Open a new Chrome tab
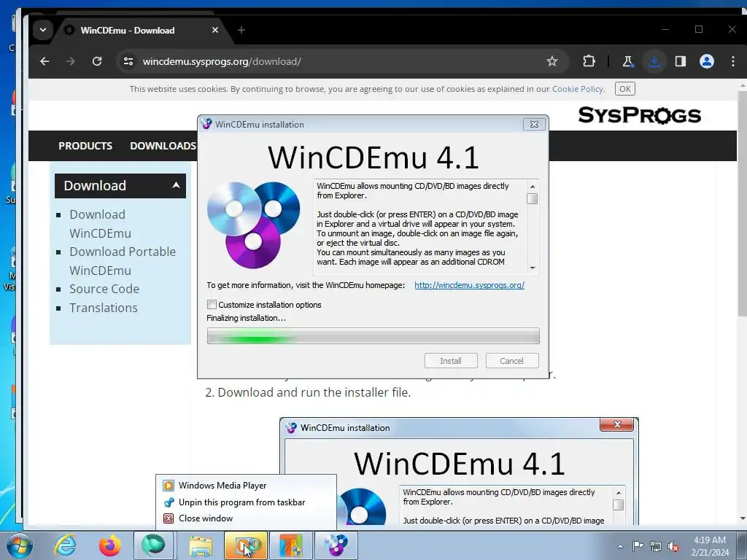Image resolution: width=747 pixels, height=560 pixels. pos(241,30)
